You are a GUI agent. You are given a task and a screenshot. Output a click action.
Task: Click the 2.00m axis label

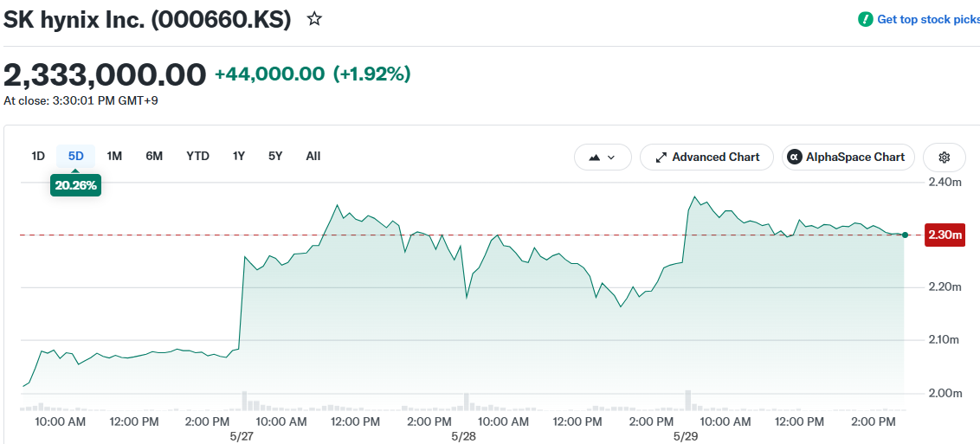[x=945, y=393]
